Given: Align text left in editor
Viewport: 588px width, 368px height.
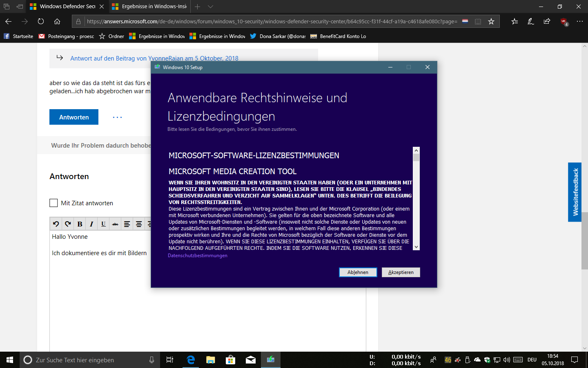Looking at the screenshot, I should point(127,224).
